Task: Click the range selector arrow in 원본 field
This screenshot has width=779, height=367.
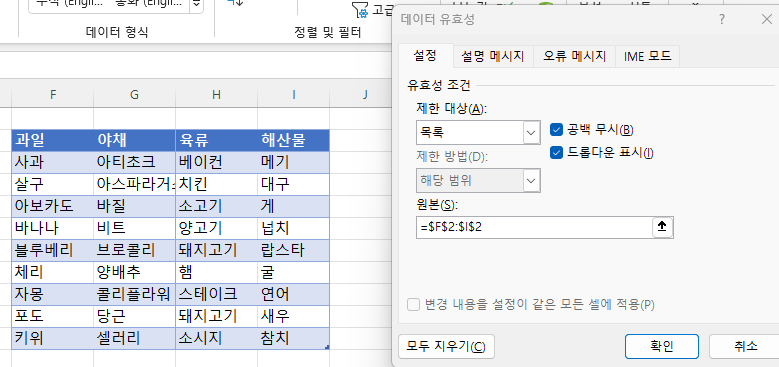Action: pyautogui.click(x=662, y=227)
